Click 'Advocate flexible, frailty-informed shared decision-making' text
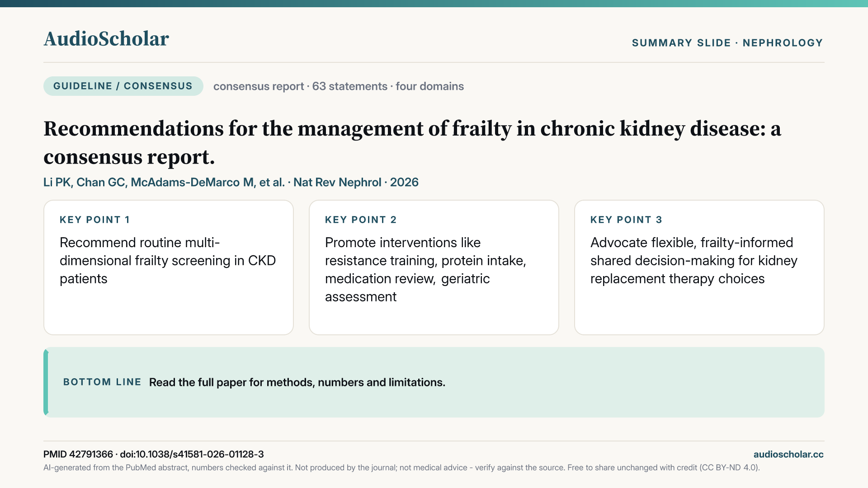This screenshot has width=868, height=488. pyautogui.click(x=694, y=261)
